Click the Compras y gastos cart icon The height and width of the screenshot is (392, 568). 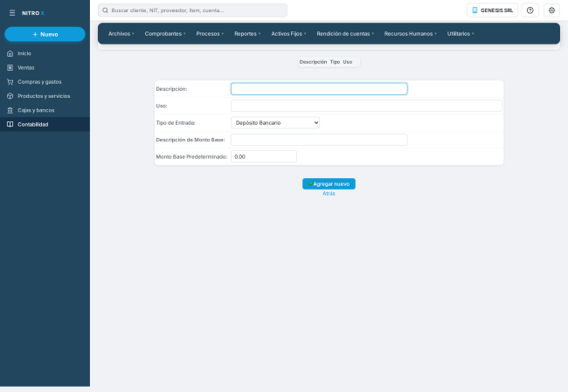[10, 82]
